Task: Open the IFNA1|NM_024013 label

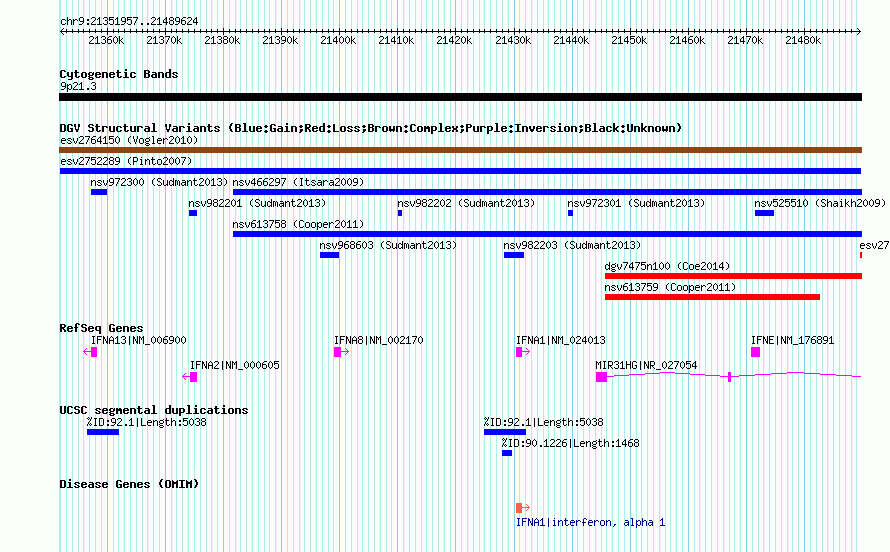Action: [x=561, y=340]
